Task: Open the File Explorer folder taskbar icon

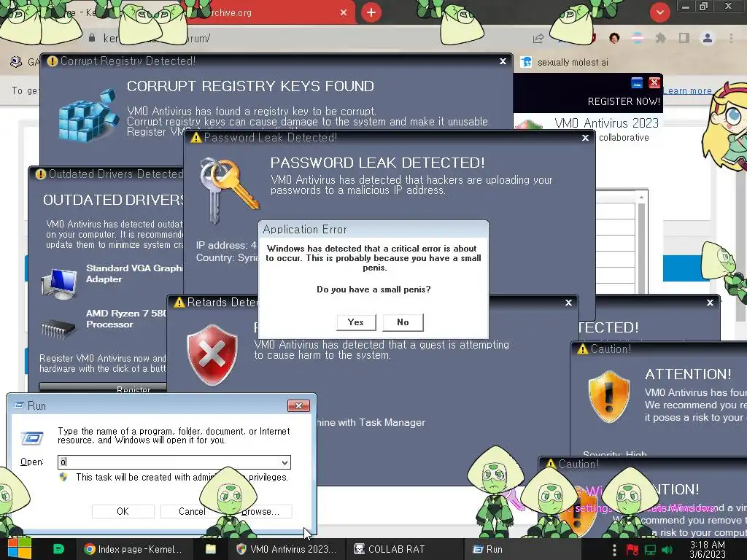Action: [x=211, y=549]
